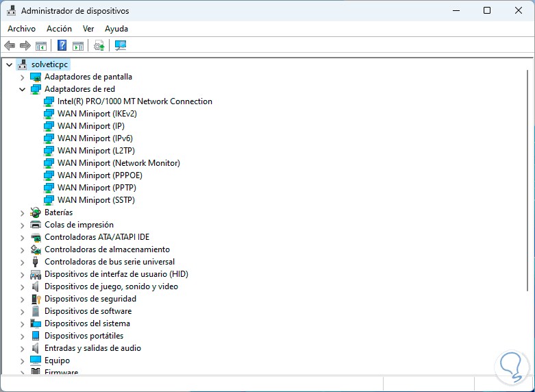Expand Dispositivos de seguridad

tap(23, 299)
